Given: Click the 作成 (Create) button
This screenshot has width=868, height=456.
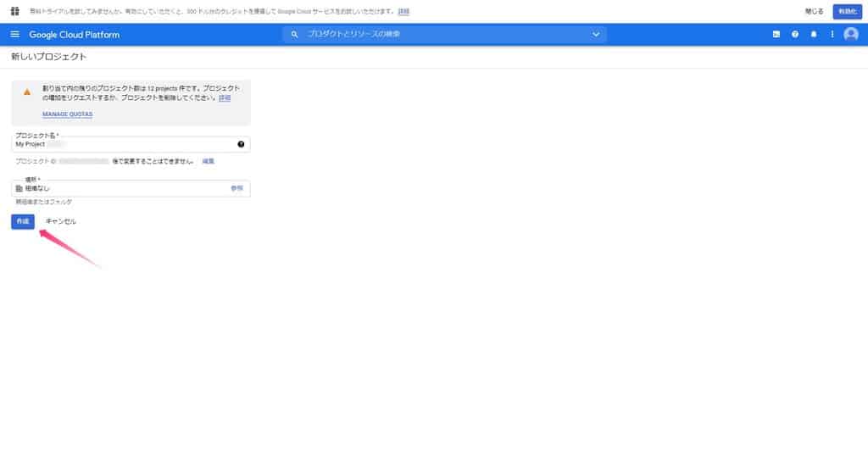Looking at the screenshot, I should (23, 221).
